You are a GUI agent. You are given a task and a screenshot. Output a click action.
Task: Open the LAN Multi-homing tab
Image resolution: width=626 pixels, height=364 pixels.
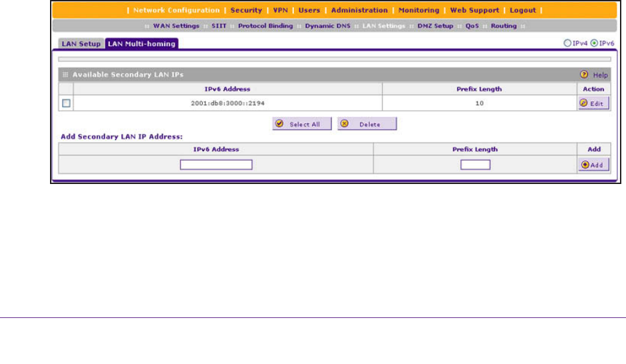click(x=142, y=44)
